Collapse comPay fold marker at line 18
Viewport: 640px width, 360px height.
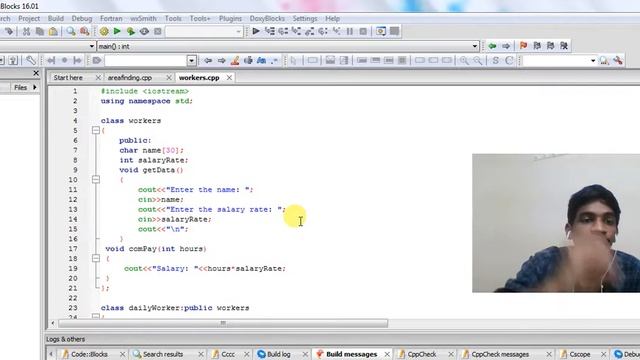pos(96,258)
